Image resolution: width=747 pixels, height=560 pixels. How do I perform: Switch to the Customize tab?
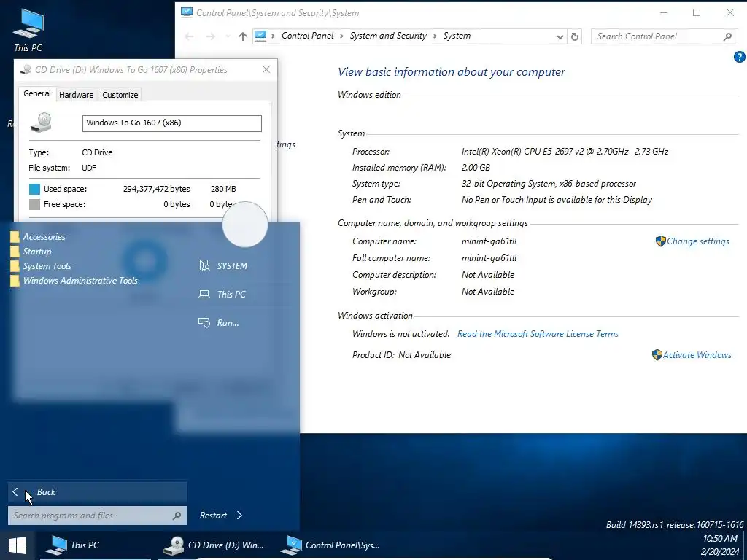[120, 95]
